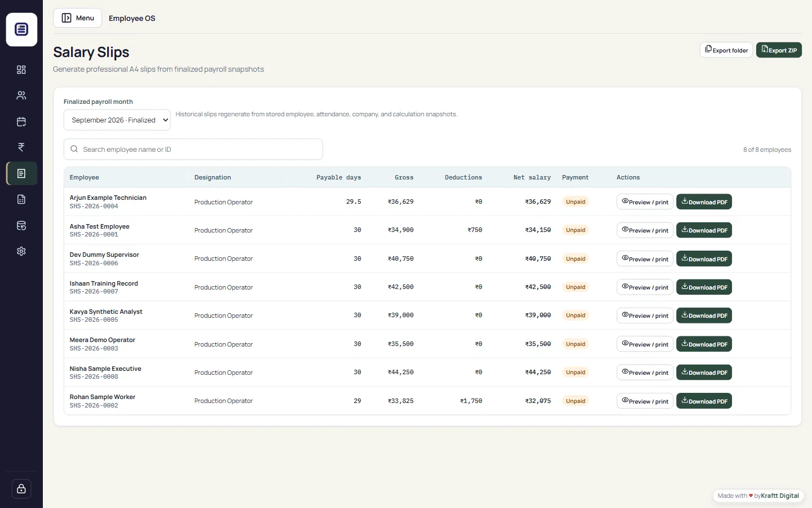This screenshot has height=508, width=812.
Task: Click the Unpaid badge for Arjun Example Technician
Action: (576, 202)
